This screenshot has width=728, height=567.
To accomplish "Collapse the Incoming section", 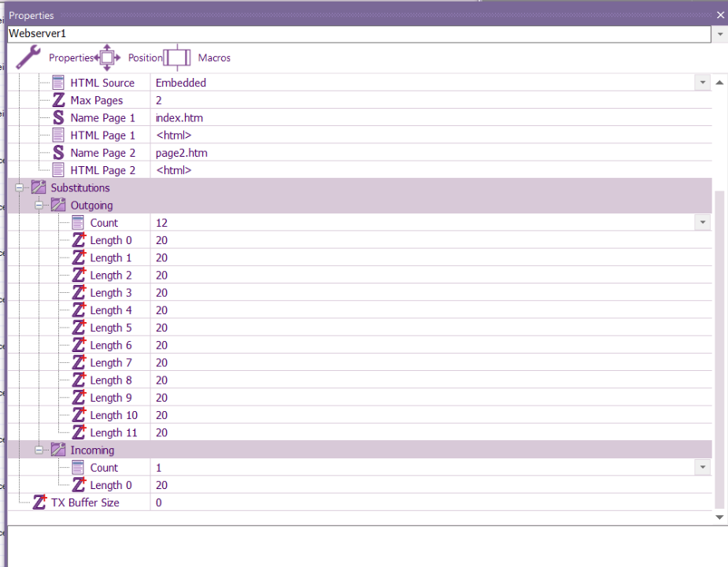I will tap(39, 450).
